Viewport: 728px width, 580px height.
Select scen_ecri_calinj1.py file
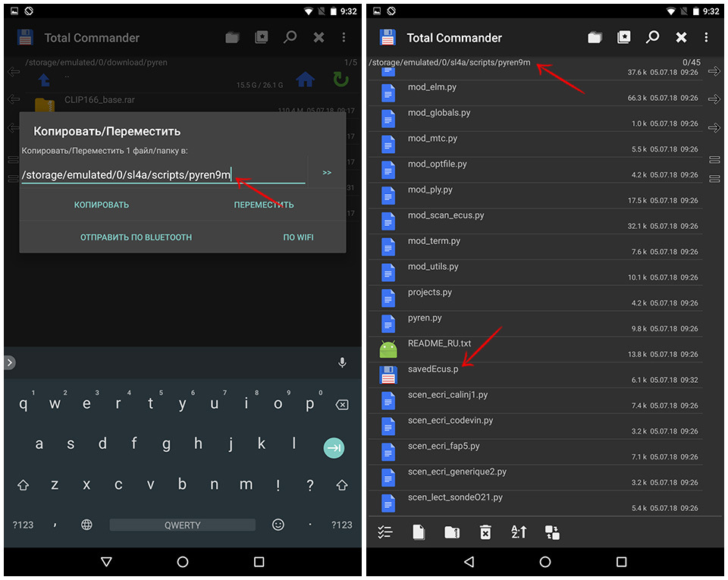tap(535, 400)
